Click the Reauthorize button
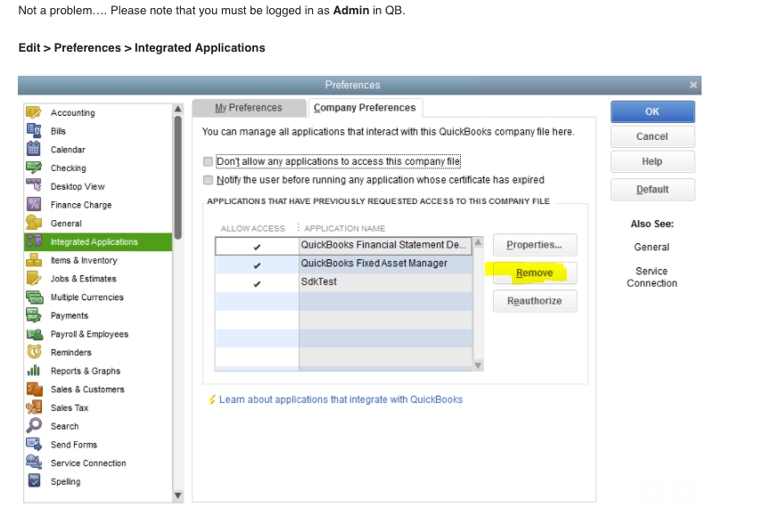 (535, 301)
